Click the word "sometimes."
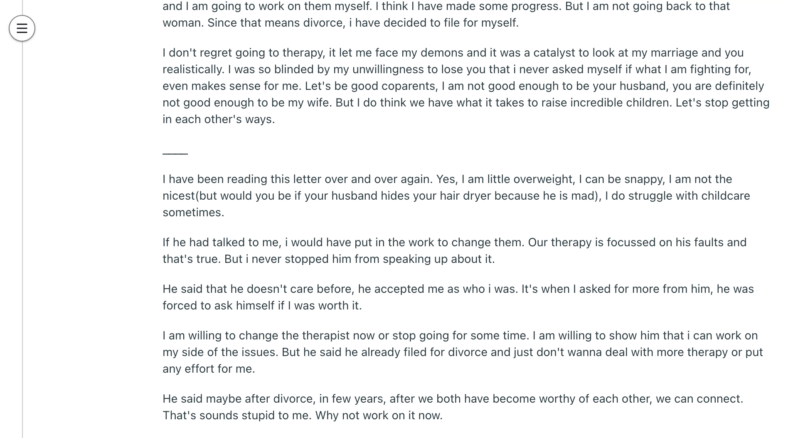Screen dimensions: 788x438 pyautogui.click(x=193, y=212)
